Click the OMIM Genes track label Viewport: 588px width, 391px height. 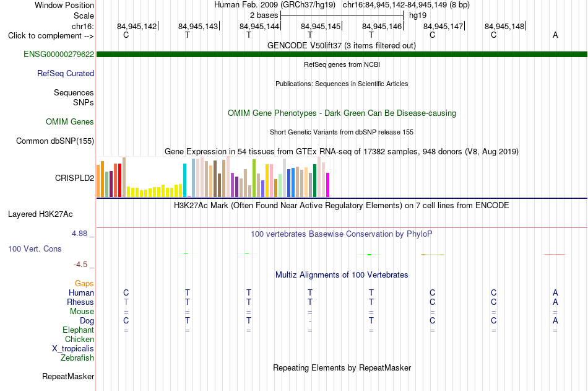(x=70, y=121)
